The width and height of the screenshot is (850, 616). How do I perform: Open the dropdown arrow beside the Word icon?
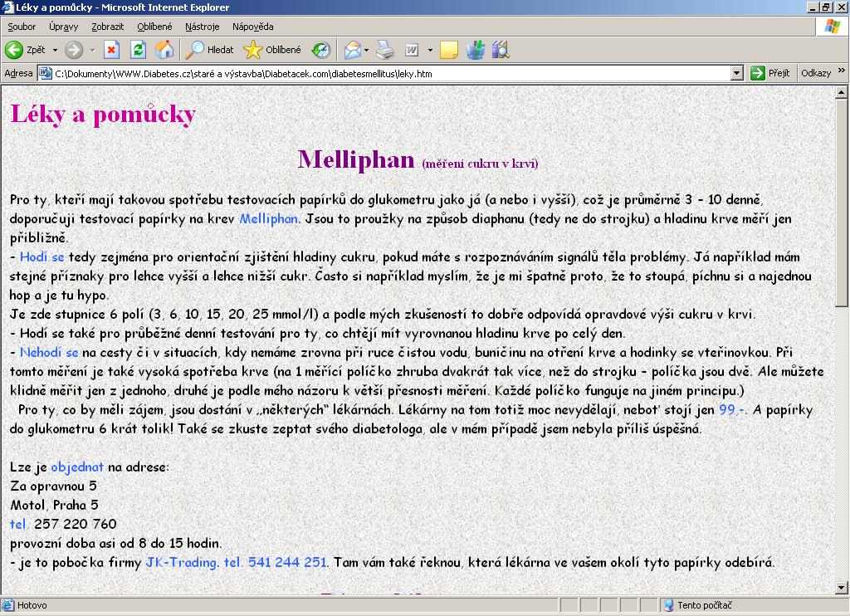click(430, 50)
